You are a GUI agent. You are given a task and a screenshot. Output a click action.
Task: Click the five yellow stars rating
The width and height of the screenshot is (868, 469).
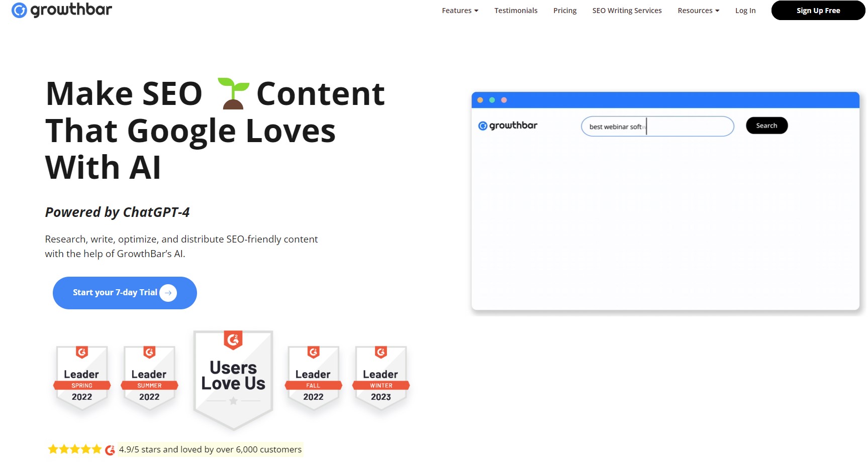coord(75,449)
